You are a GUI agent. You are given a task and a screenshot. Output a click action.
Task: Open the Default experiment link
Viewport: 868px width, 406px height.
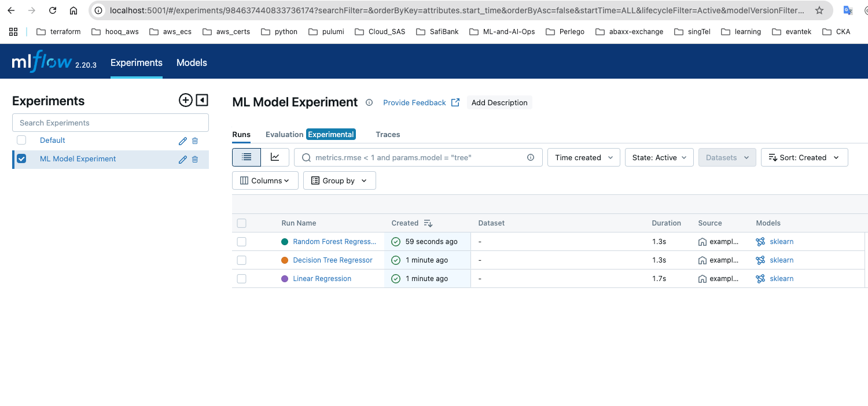click(x=53, y=141)
